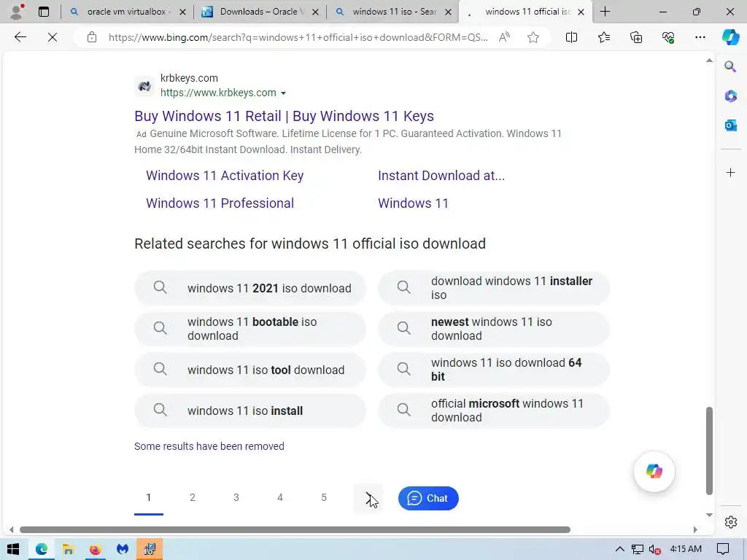Open the tab actions menu icon
Viewport: 747px width, 560px height.
pyautogui.click(x=43, y=12)
